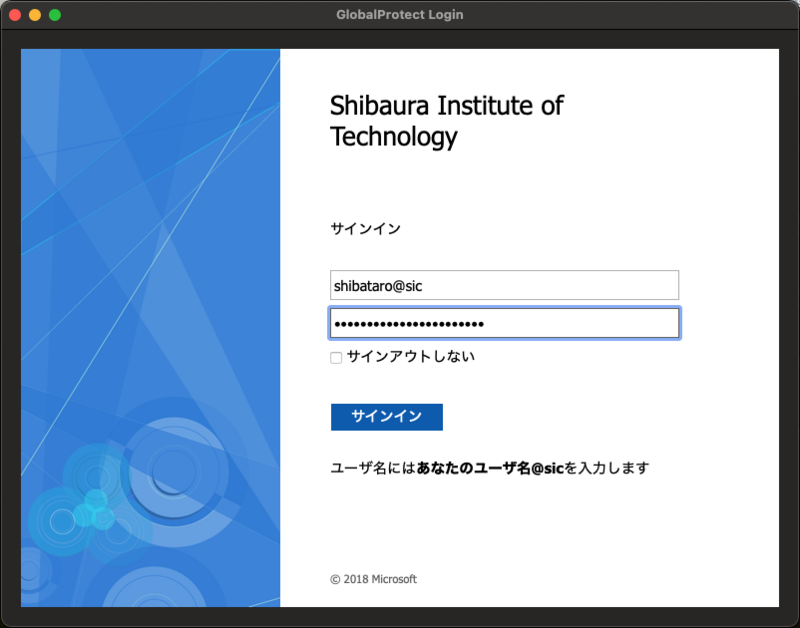Enable the サインアウトしない checkbox
Image resolution: width=800 pixels, height=628 pixels.
336,358
